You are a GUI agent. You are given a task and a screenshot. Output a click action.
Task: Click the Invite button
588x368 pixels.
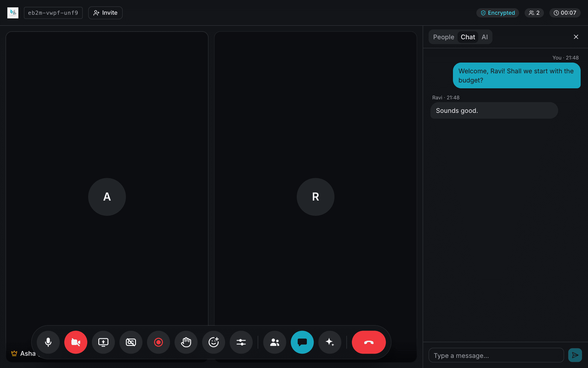(105, 13)
